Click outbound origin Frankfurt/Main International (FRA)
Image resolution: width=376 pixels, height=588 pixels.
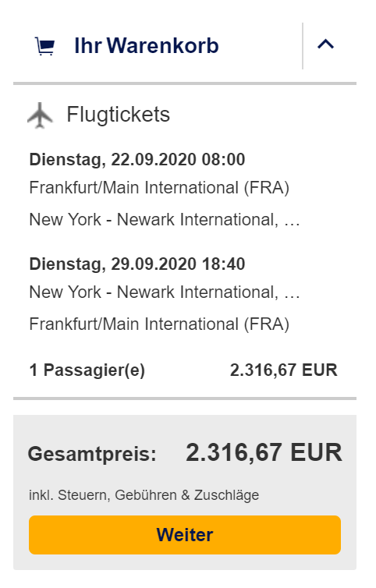point(159,188)
